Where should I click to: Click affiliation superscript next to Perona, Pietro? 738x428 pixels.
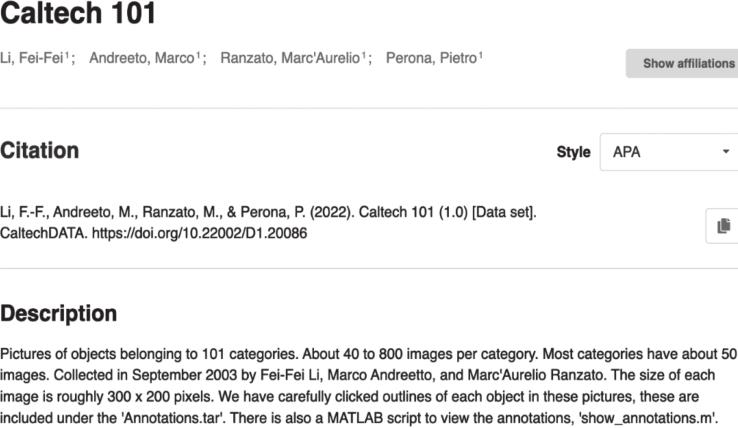[x=481, y=56]
